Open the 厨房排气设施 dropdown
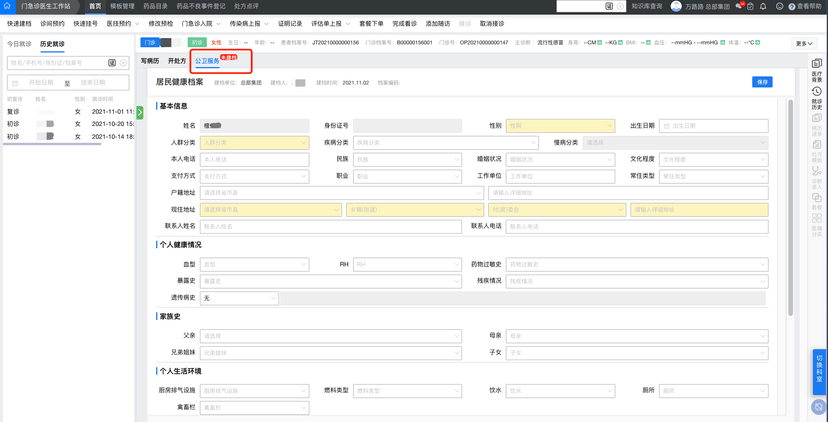 pyautogui.click(x=255, y=391)
